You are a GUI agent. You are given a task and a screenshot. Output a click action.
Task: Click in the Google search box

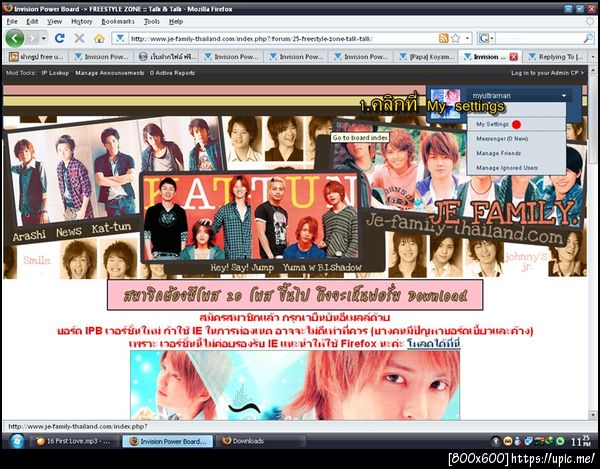540,39
